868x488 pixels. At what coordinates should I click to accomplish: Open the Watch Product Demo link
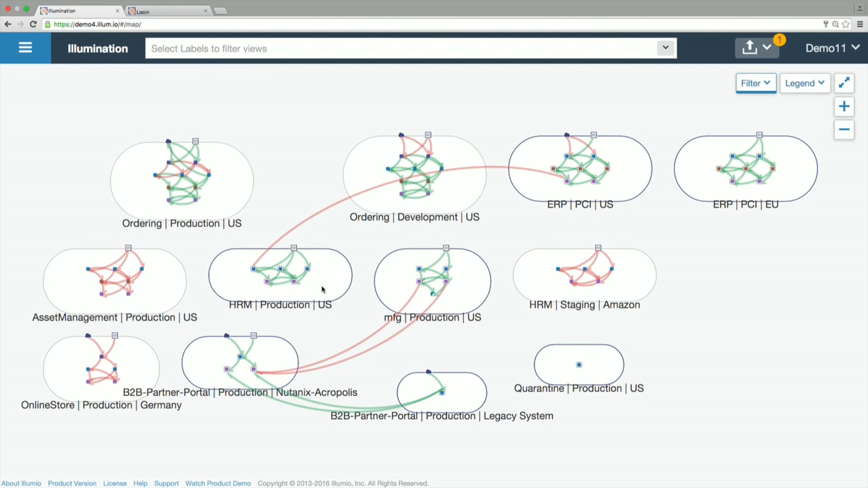pyautogui.click(x=218, y=483)
